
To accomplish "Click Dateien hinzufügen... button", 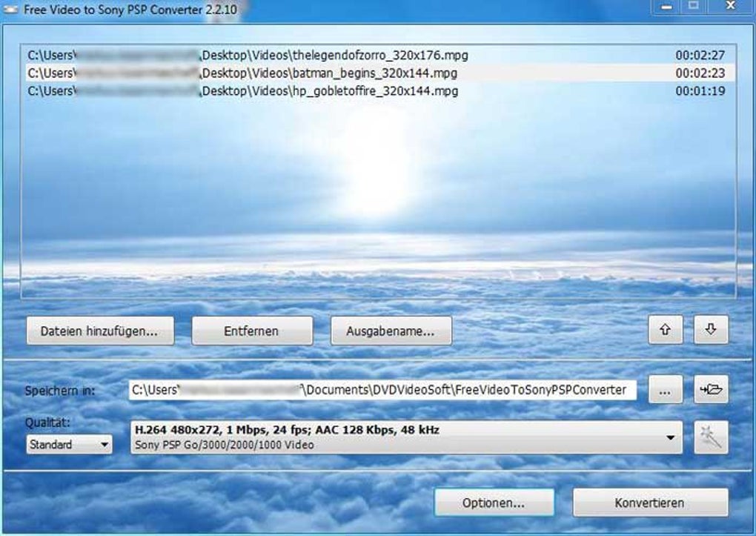I will pos(100,331).
